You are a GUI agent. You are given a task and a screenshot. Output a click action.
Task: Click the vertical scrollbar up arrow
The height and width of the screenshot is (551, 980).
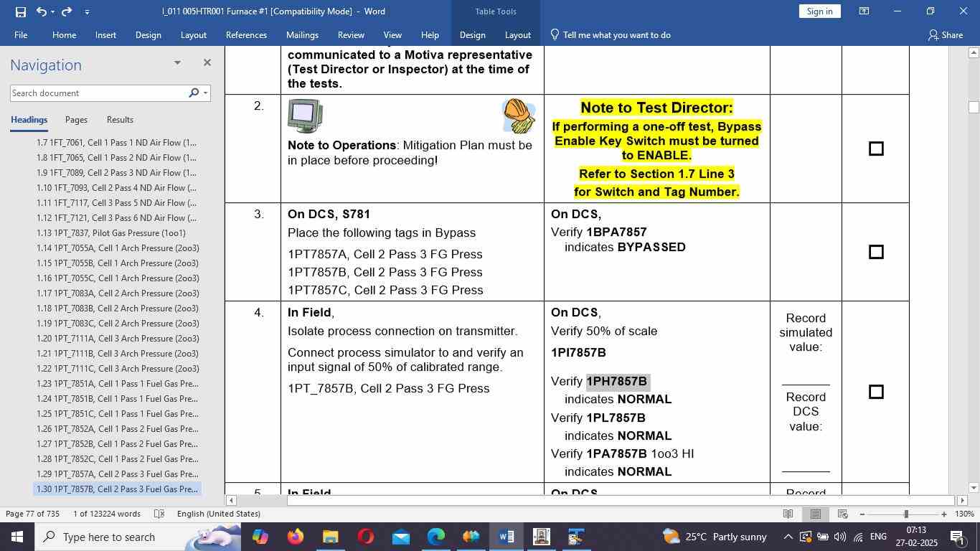coord(974,52)
